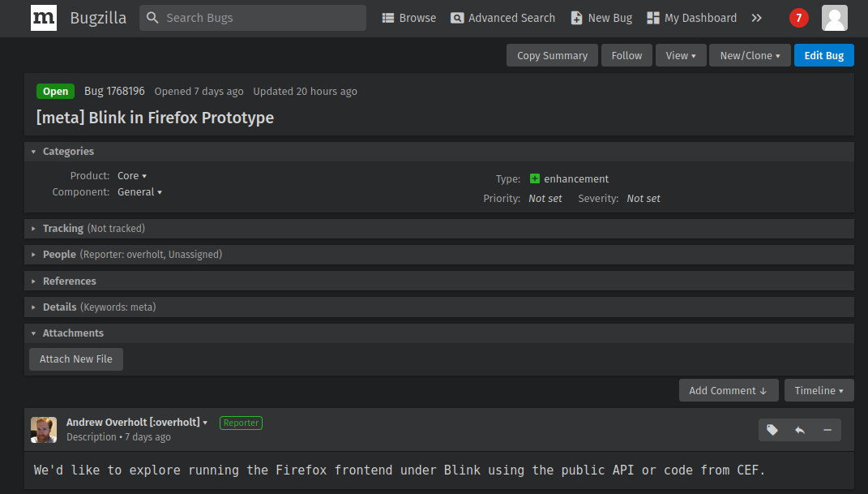Collapse the description comment with minus
The height and width of the screenshot is (494, 868).
(x=827, y=430)
